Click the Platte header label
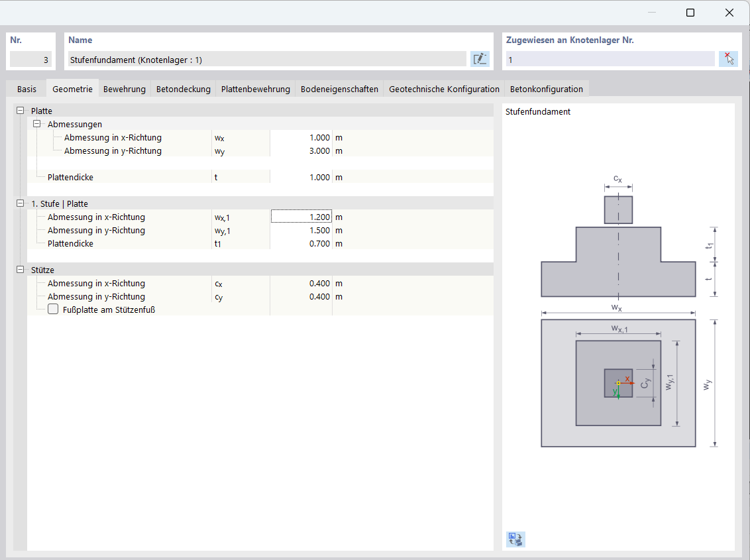This screenshot has height=560, width=750. (42, 111)
